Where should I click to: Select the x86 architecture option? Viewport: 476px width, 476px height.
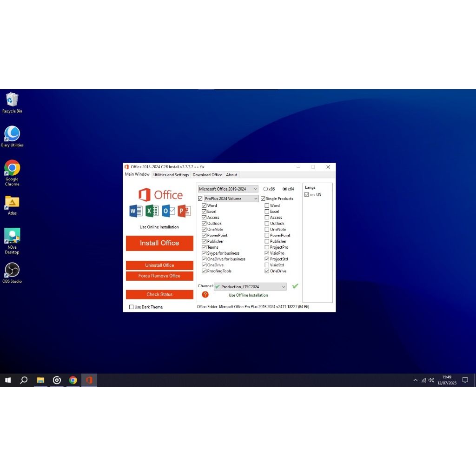tap(265, 189)
